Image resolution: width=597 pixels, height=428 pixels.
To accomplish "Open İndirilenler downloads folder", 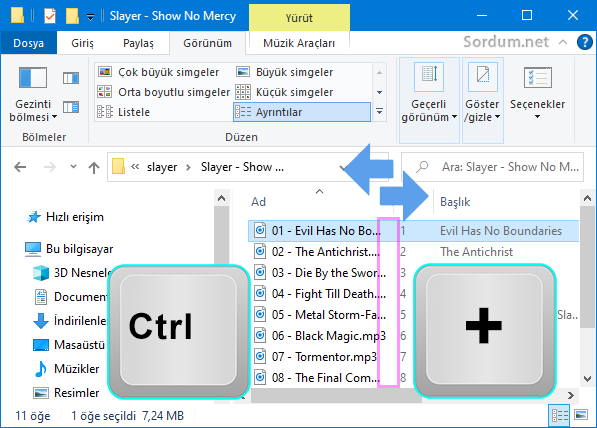I will tap(71, 321).
